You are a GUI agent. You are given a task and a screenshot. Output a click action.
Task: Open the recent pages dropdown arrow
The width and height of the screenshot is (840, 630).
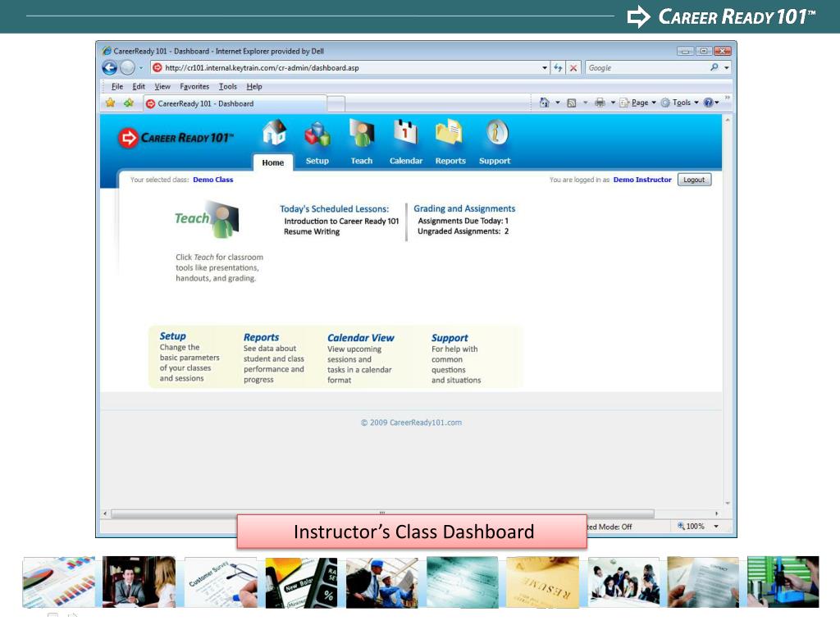click(141, 68)
